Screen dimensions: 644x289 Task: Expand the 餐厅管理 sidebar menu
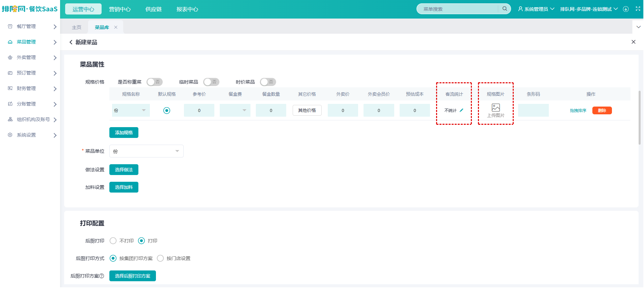click(55, 27)
